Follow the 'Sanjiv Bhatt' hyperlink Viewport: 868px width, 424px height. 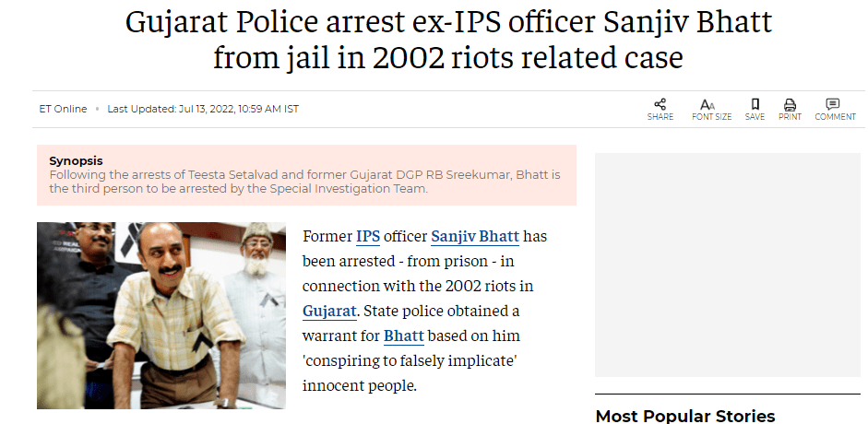click(474, 237)
